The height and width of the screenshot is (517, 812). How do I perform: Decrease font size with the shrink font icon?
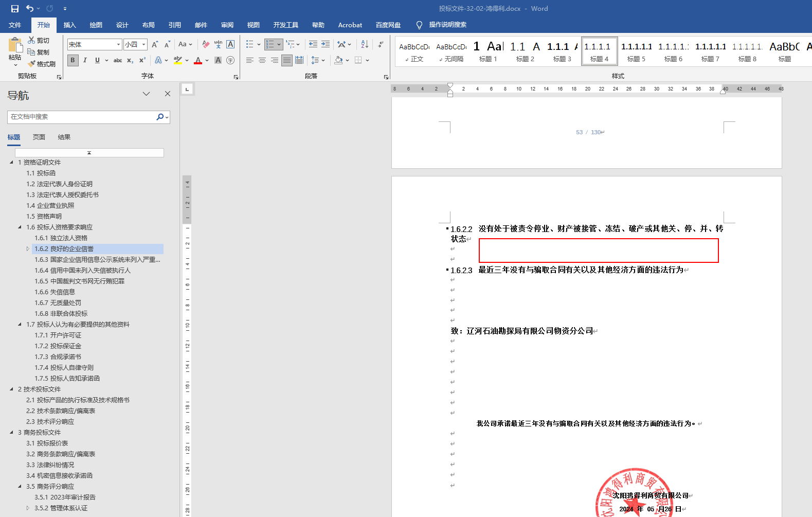167,44
